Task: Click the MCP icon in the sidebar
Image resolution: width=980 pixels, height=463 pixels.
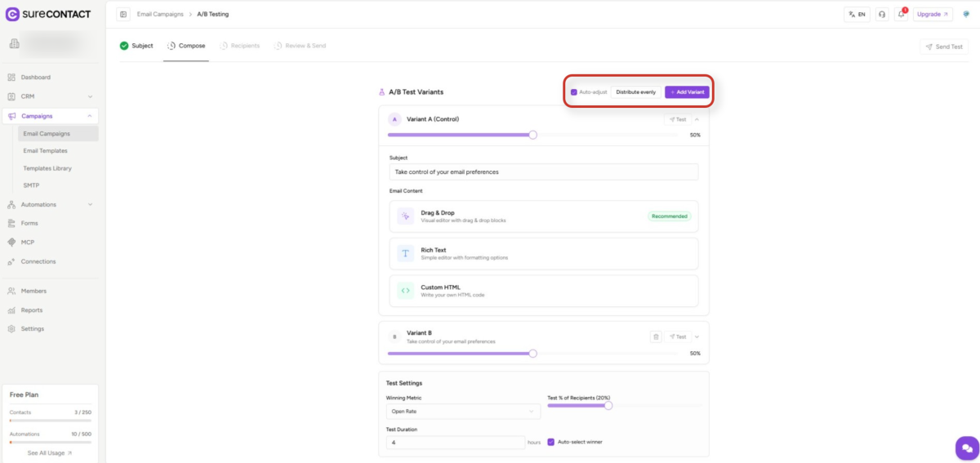Action: (11, 243)
